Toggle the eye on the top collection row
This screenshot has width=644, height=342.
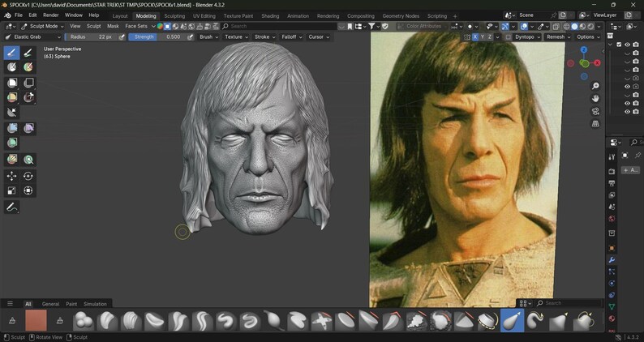pos(627,45)
